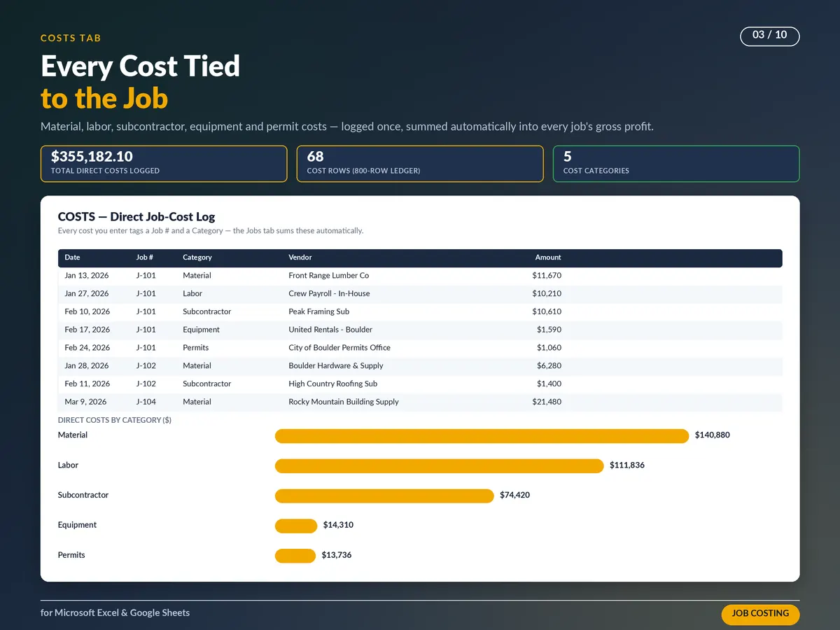Screen dimensions: 840x630
Task: Select the Jan 28, 2026 date cell
Action: coord(87,366)
